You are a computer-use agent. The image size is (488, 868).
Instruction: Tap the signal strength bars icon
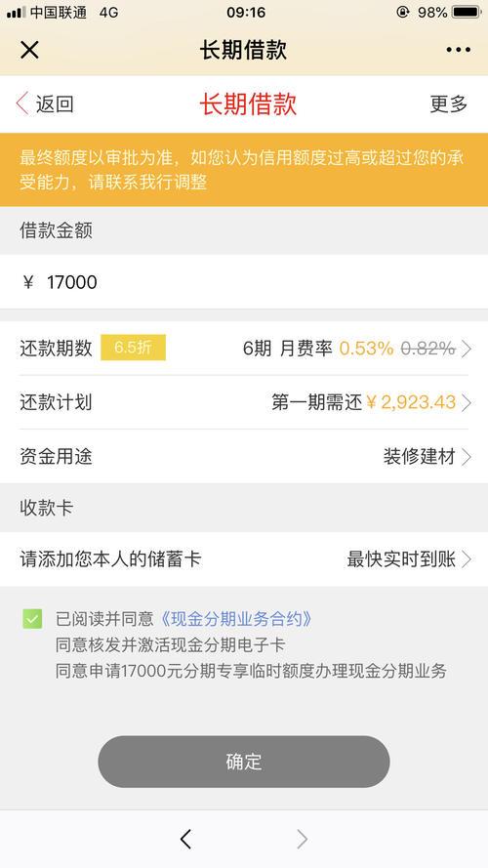click(x=16, y=12)
